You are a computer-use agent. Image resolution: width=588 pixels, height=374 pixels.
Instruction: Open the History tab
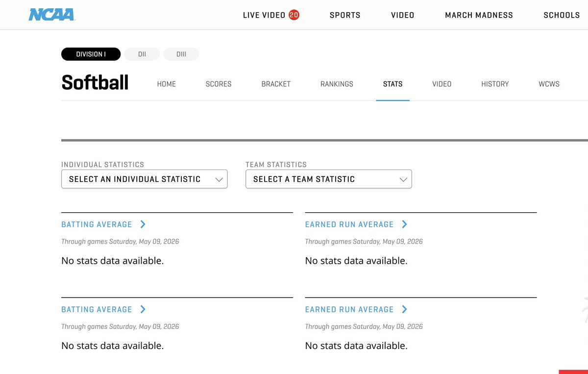point(495,84)
